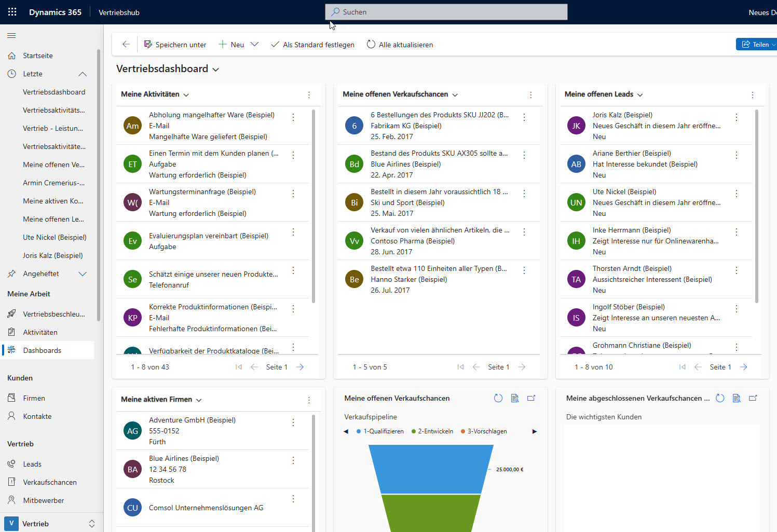Screen dimensions: 777x532
Task: Open recent item Joris Kalz (Beispiel)
Action: 52,255
